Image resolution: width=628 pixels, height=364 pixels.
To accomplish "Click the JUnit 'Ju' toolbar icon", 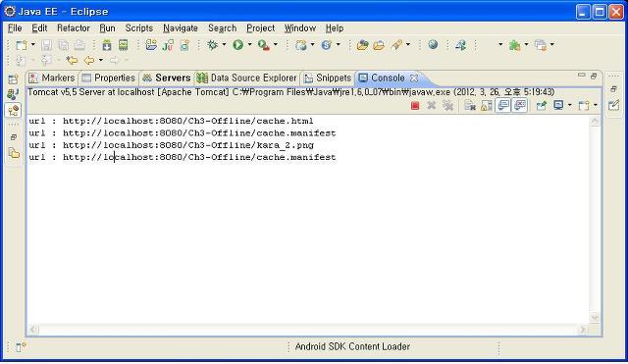I will click(168, 45).
